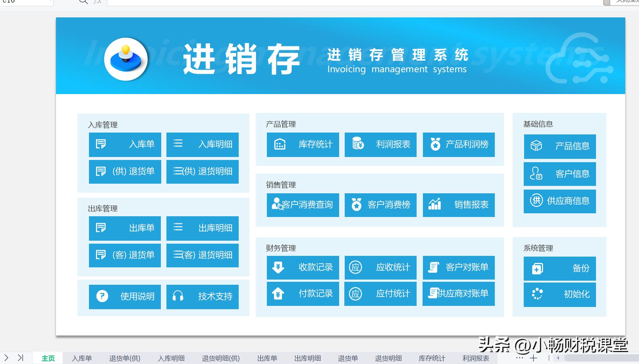Image resolution: width=639 pixels, height=364 pixels.
Task: Open 客户消费查询 customer consumption lookup
Action: pyautogui.click(x=303, y=205)
